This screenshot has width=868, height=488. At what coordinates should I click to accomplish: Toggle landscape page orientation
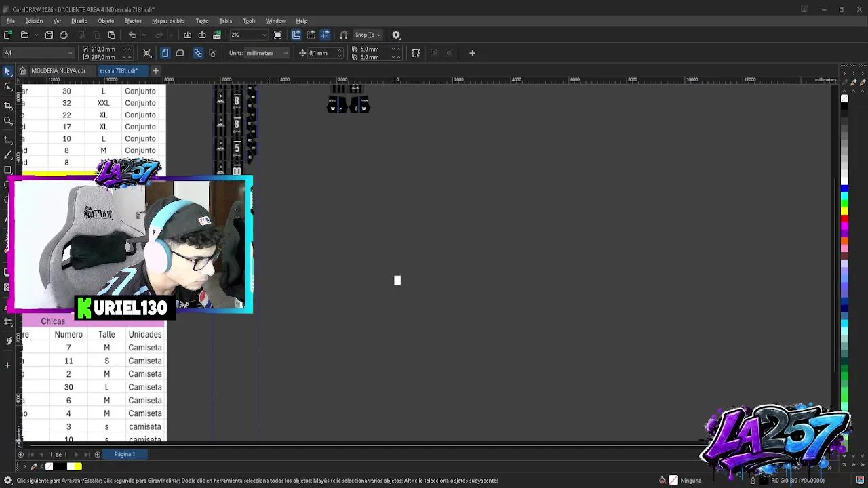[x=180, y=53]
